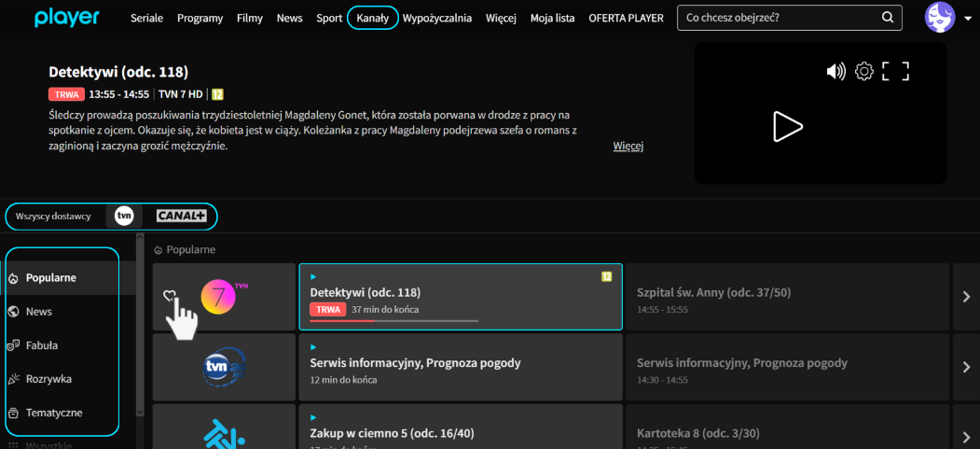
Task: Expand next programs for TVN24 row
Action: point(965,367)
